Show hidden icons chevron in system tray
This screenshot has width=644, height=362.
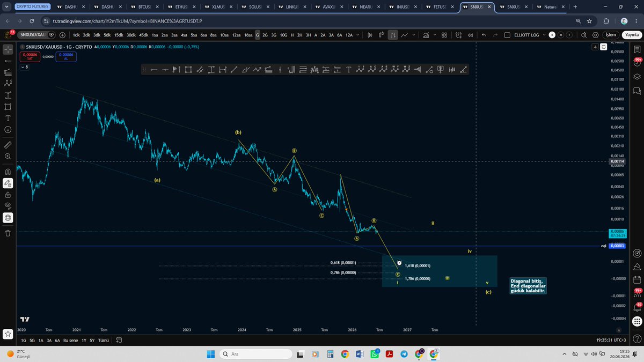[565, 354]
